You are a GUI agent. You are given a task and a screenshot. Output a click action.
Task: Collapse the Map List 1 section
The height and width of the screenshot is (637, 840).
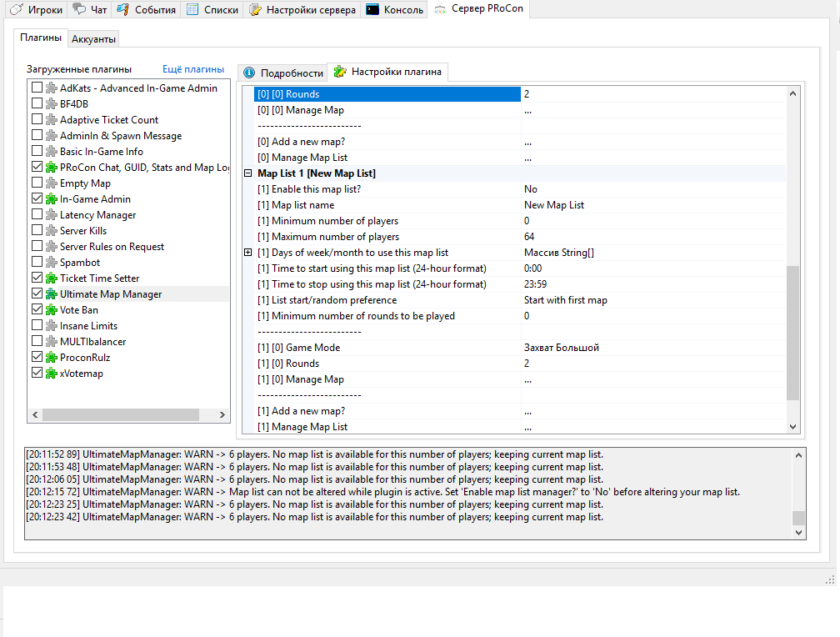pyautogui.click(x=247, y=173)
